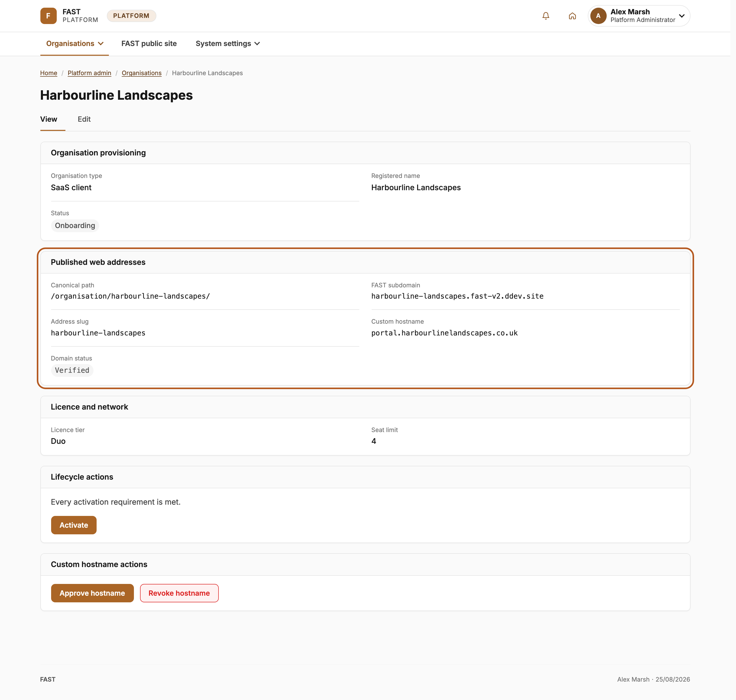The height and width of the screenshot is (700, 736).
Task: Follow the Home breadcrumb link
Action: click(x=49, y=73)
